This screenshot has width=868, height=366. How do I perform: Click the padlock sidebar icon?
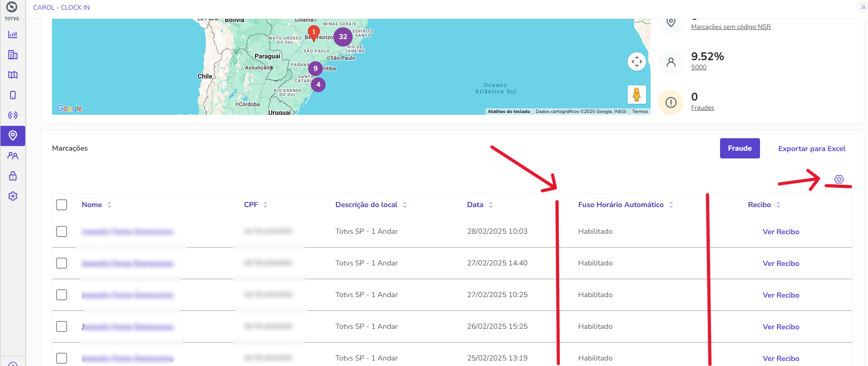pyautogui.click(x=13, y=176)
